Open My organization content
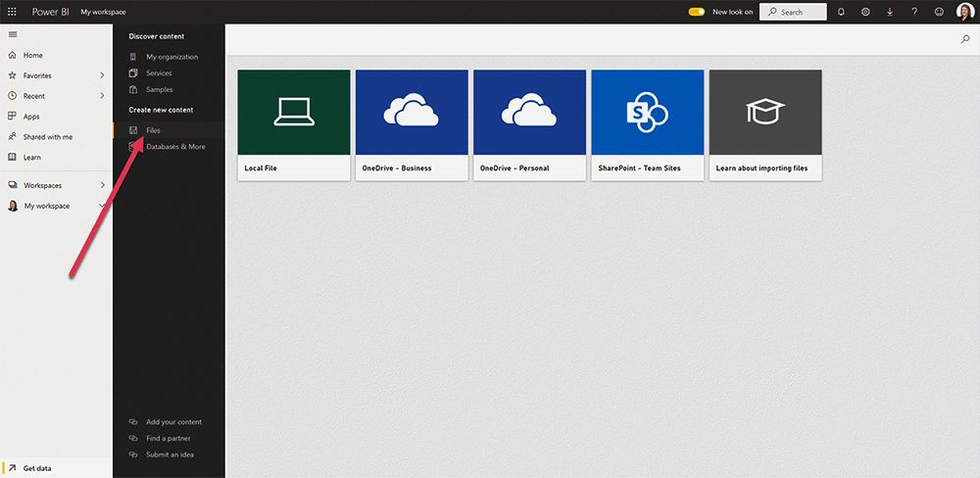Image resolution: width=980 pixels, height=478 pixels. pos(171,57)
